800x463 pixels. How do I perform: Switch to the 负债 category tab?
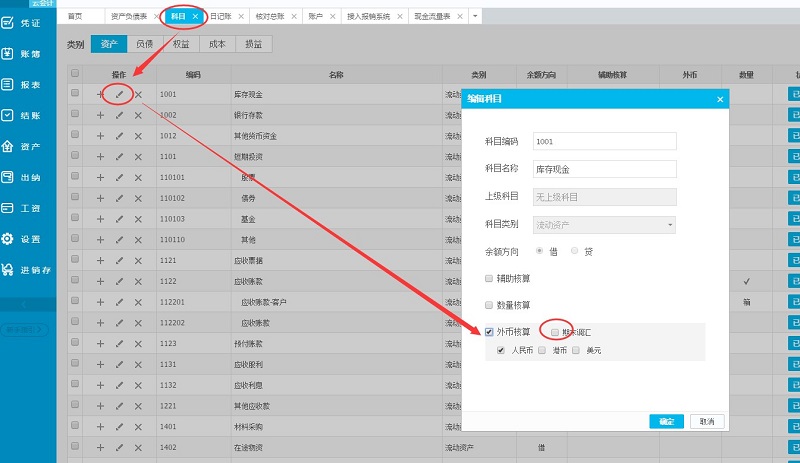[x=145, y=44]
